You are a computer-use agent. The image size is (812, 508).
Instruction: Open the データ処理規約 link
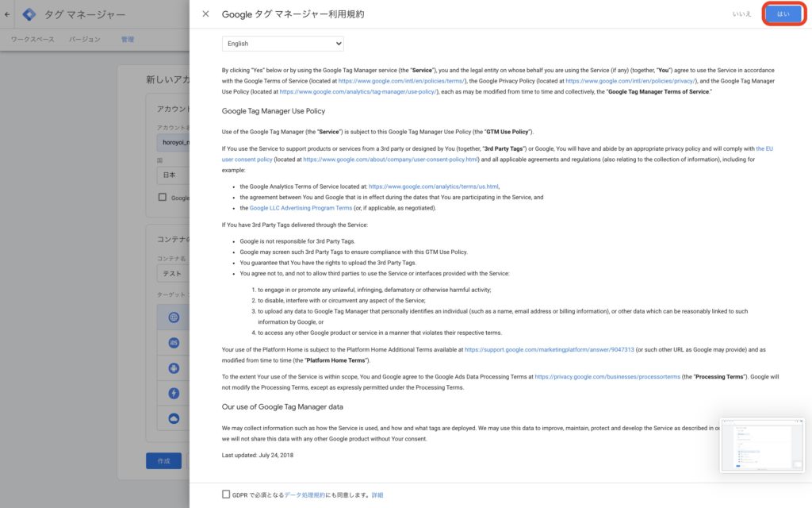pos(304,495)
